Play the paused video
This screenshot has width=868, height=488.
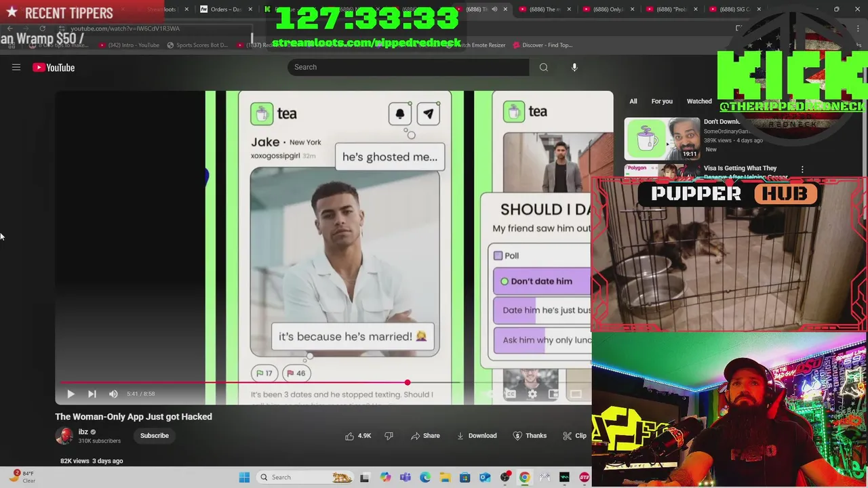[x=71, y=394]
